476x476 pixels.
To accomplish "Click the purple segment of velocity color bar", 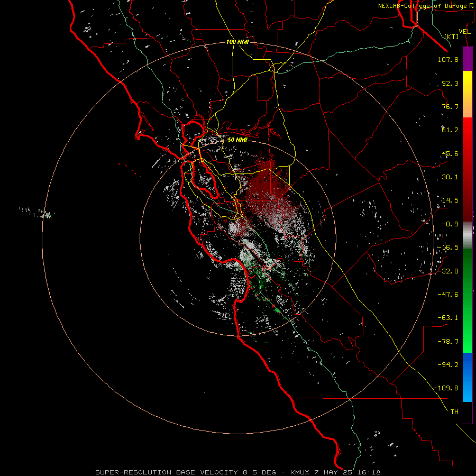I will point(467,59).
